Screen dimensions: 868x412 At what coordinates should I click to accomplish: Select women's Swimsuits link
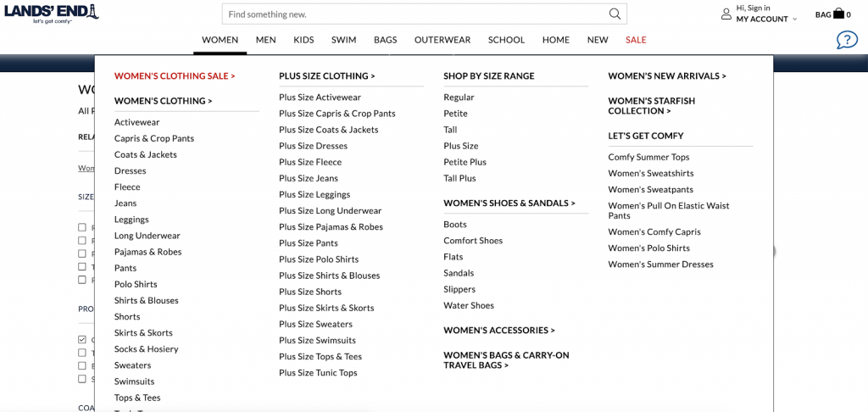click(134, 381)
